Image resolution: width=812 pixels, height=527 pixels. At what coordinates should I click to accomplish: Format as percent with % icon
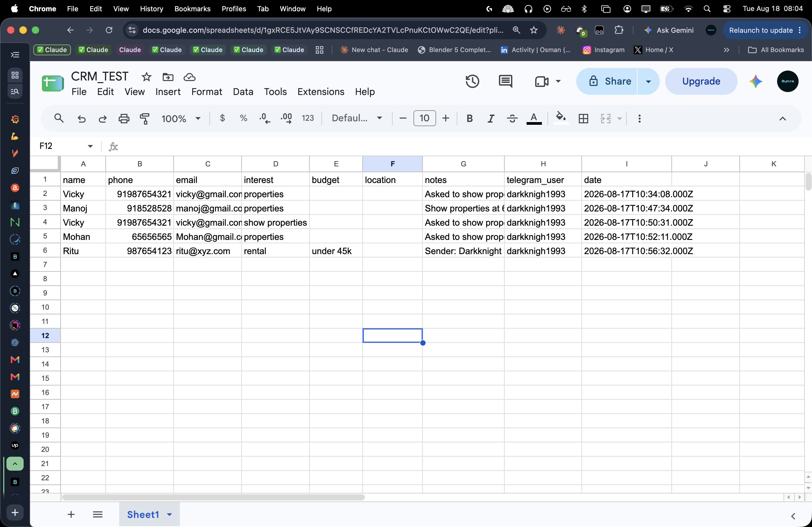pos(243,118)
